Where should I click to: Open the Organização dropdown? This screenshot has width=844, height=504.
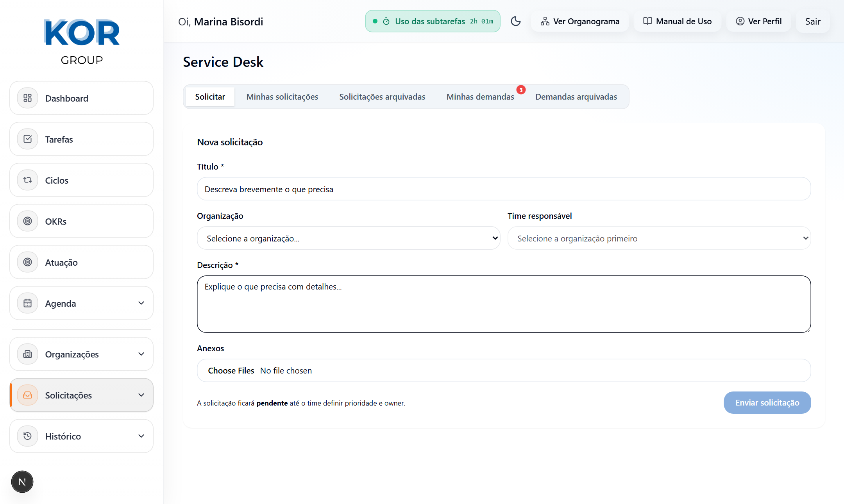[x=349, y=238]
